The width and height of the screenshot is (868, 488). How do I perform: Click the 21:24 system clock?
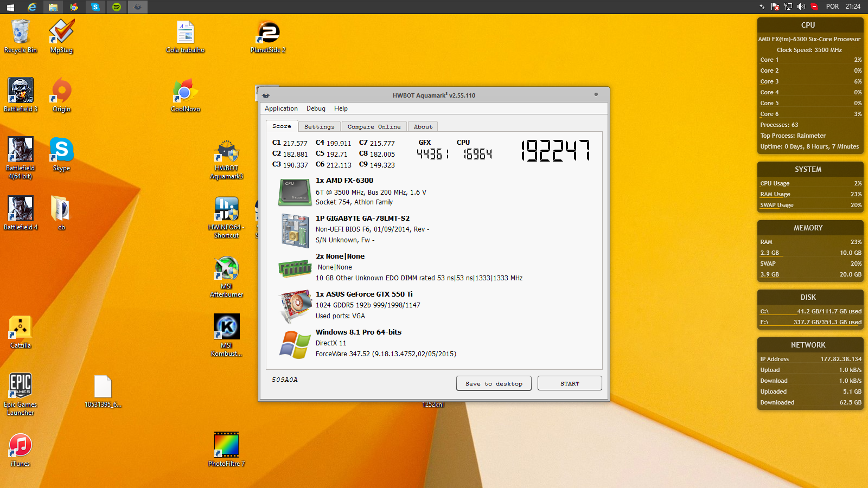coord(853,7)
